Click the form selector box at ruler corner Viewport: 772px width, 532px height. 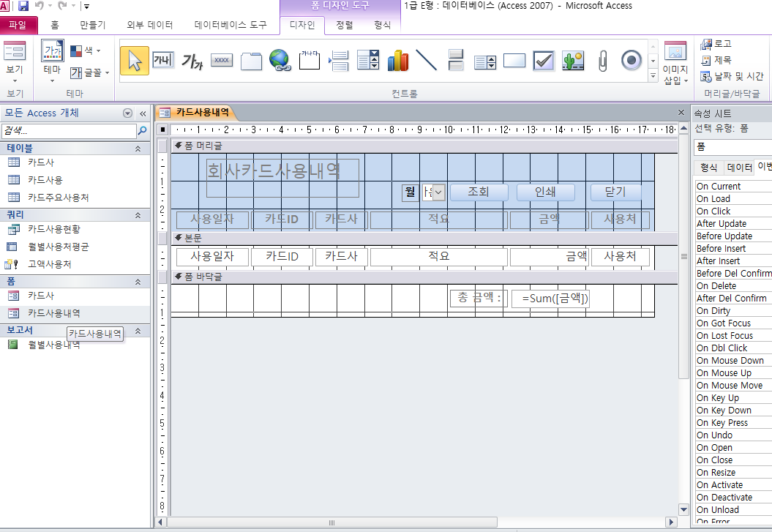pos(162,130)
